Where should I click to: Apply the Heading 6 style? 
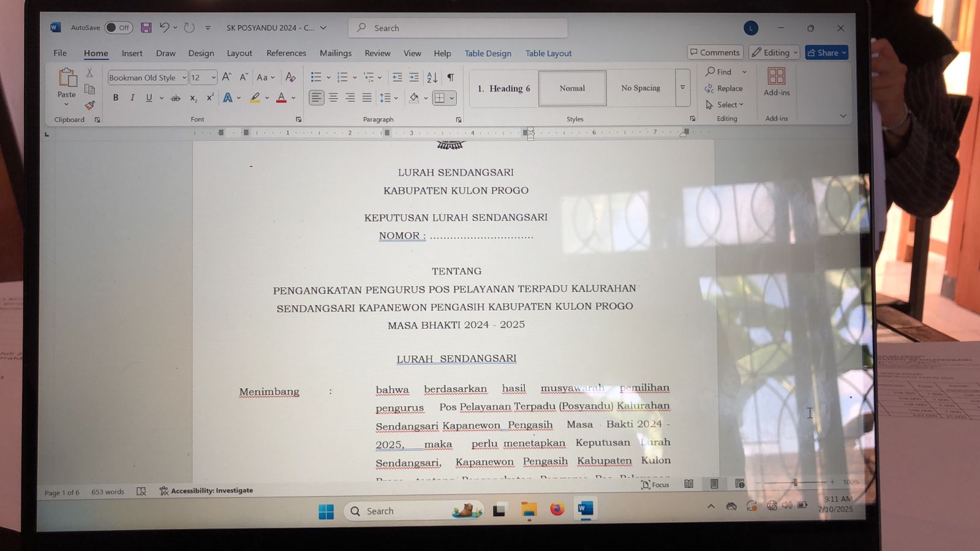point(504,88)
